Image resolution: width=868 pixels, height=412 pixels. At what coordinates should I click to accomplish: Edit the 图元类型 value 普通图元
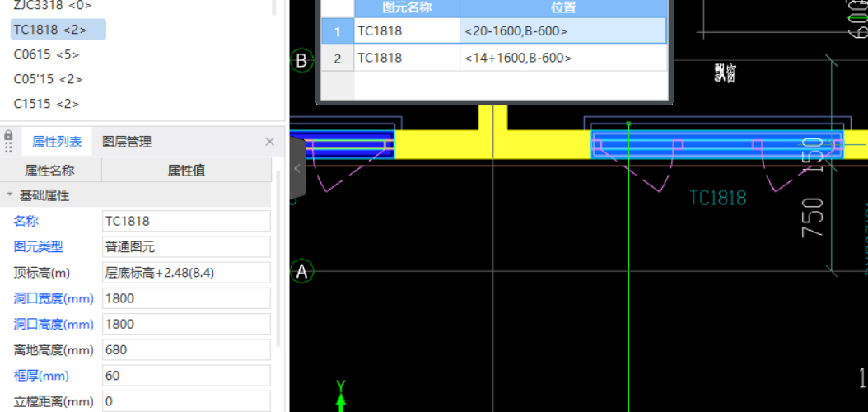(186, 247)
